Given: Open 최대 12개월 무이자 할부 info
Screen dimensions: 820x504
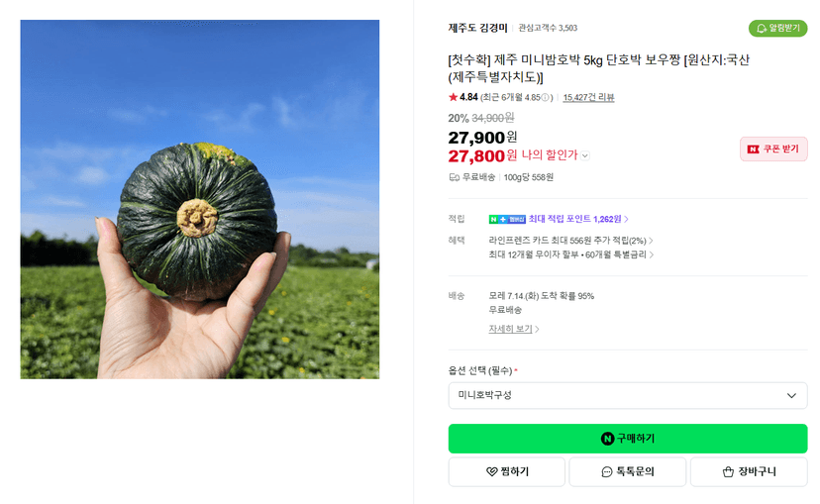Looking at the screenshot, I should (570, 254).
